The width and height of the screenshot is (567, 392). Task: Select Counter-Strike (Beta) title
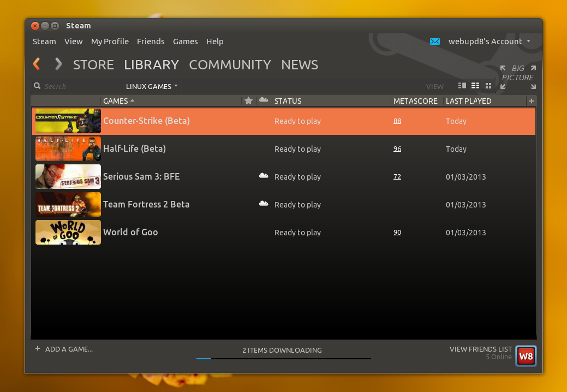click(146, 121)
